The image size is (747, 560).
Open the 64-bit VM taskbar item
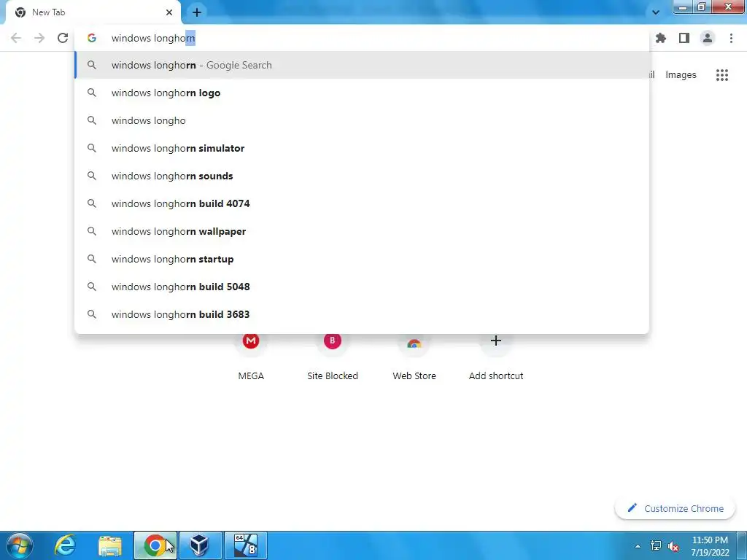pyautogui.click(x=246, y=545)
